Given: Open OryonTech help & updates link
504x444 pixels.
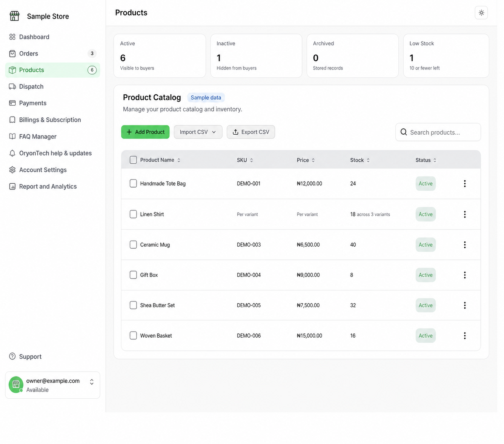Looking at the screenshot, I should point(52,153).
